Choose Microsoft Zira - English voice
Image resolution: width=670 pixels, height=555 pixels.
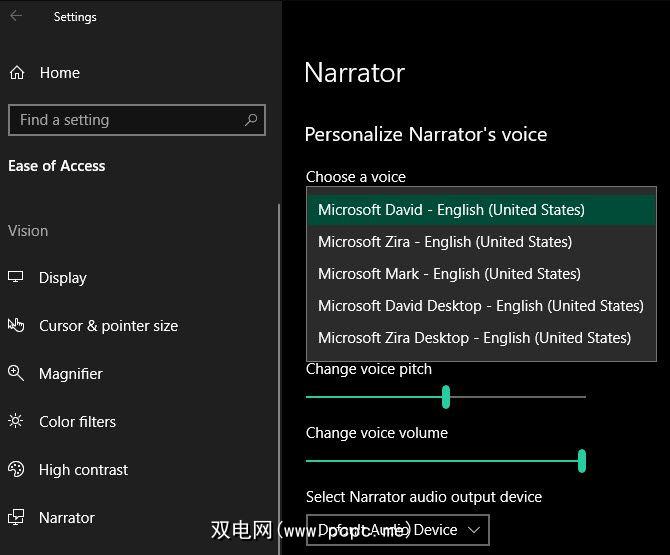445,242
